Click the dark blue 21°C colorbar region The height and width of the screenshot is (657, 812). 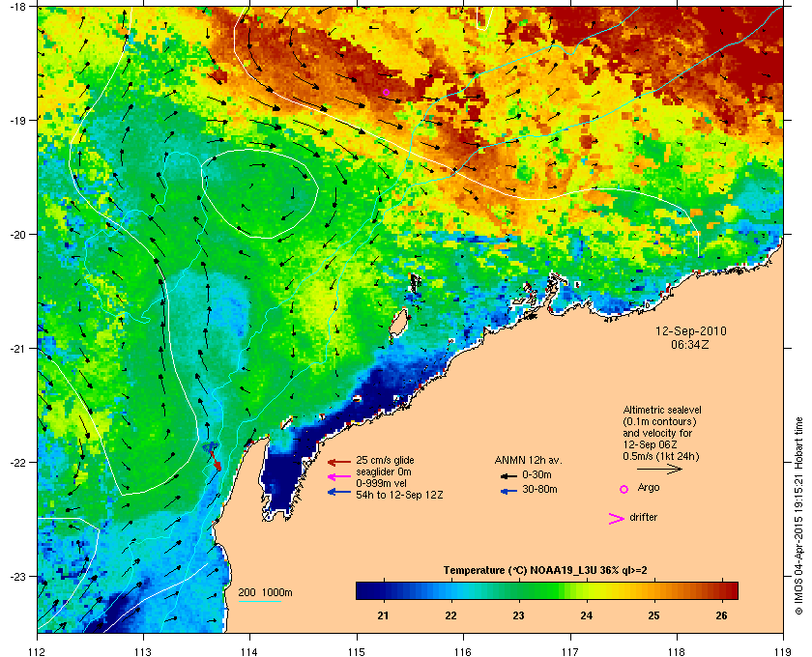coord(384,590)
